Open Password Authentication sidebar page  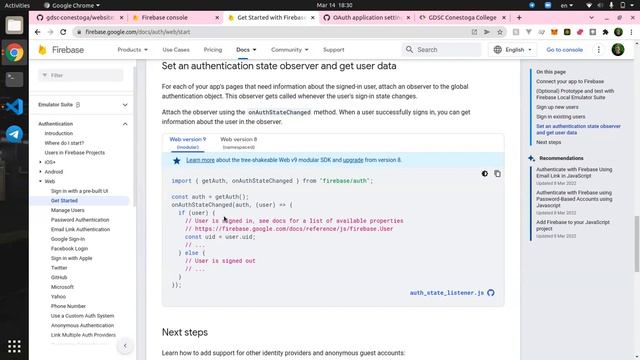pyautogui.click(x=80, y=220)
